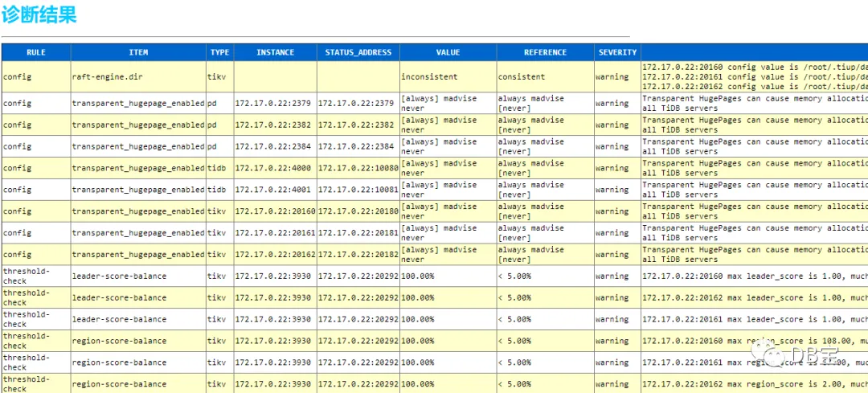
Task: Click the INSTANCE column header
Action: click(x=275, y=52)
